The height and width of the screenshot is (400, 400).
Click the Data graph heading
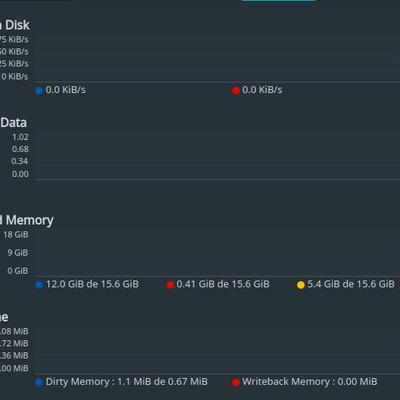click(13, 123)
